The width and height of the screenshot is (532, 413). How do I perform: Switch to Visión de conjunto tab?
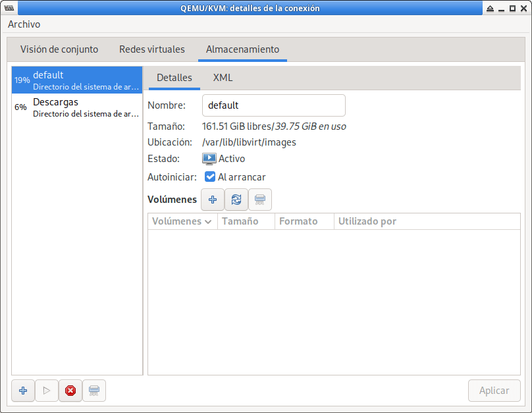click(59, 49)
